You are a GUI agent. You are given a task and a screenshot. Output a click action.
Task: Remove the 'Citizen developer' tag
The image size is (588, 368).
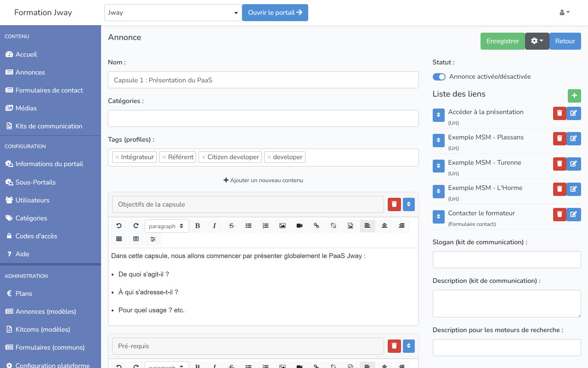[x=204, y=157]
